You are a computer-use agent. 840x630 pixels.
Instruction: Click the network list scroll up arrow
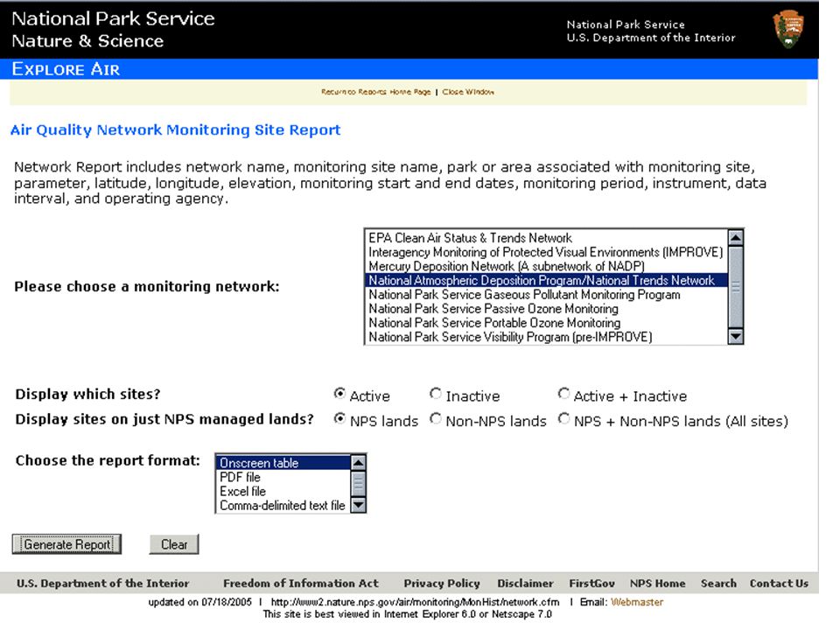pyautogui.click(x=736, y=237)
